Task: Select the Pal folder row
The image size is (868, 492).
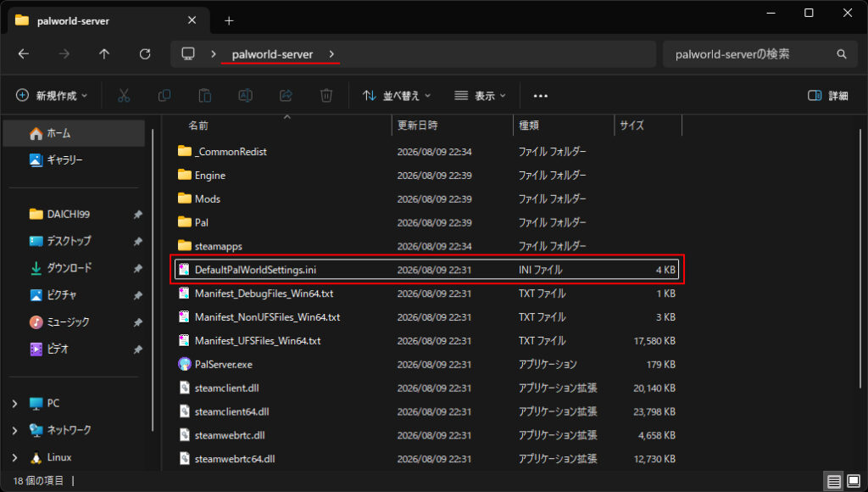Action: pyautogui.click(x=427, y=222)
